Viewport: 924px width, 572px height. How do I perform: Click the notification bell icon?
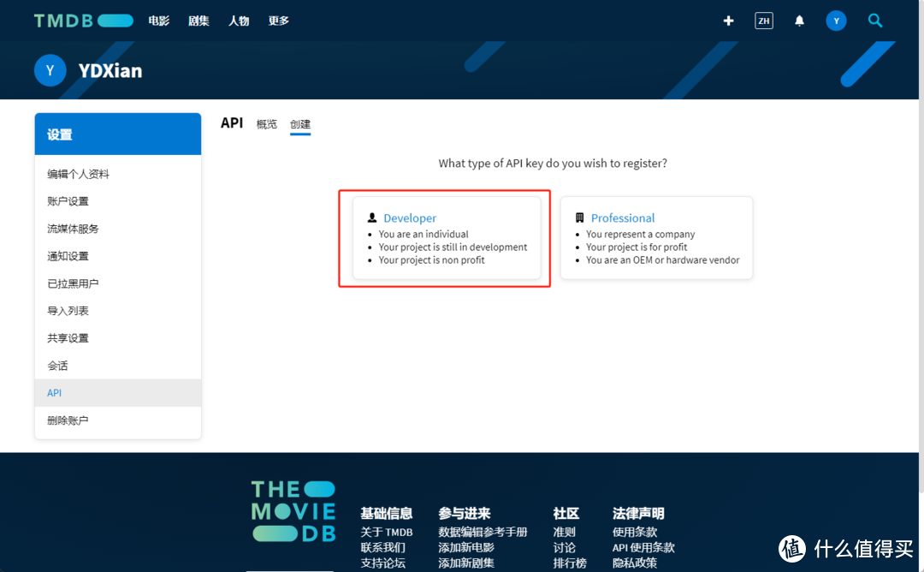coord(799,20)
